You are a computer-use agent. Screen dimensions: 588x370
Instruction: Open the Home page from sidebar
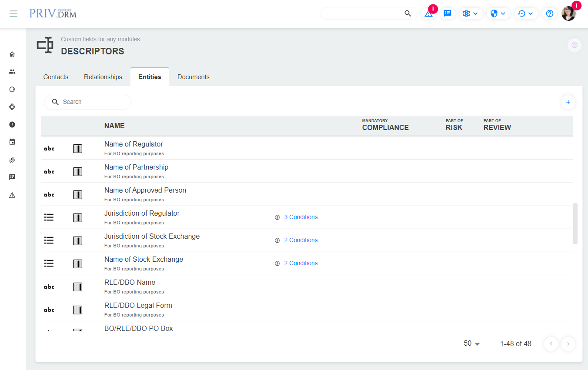click(x=12, y=54)
